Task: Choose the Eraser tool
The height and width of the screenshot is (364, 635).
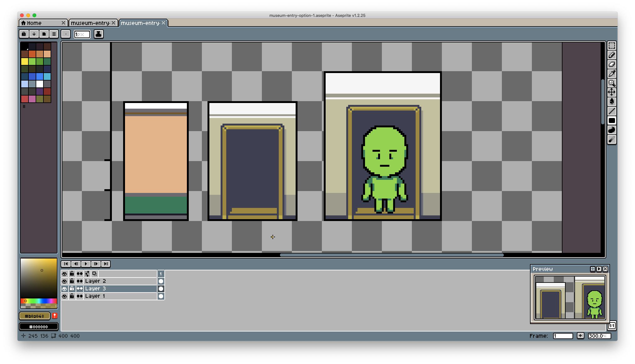Action: (x=612, y=64)
